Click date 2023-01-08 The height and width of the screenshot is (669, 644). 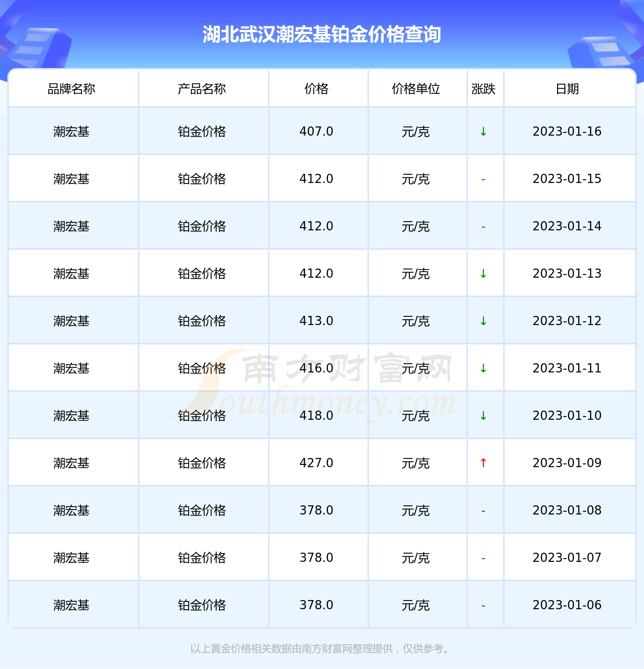[567, 510]
